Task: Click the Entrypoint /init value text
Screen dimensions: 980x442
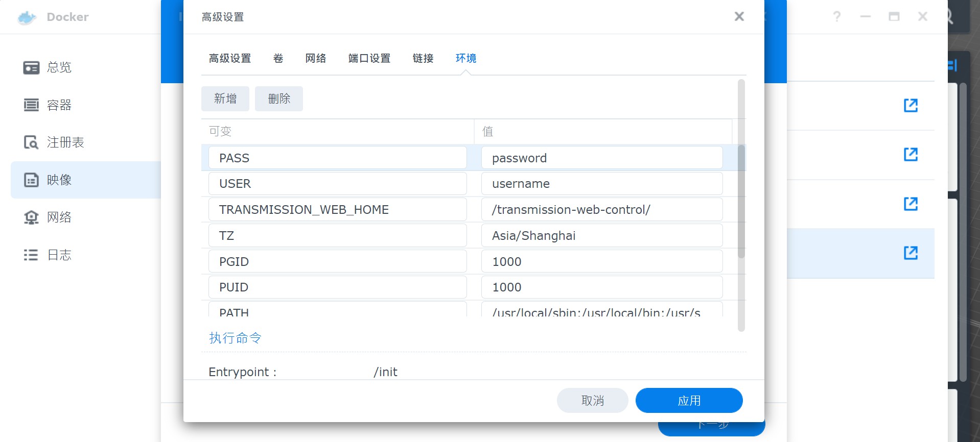Action: click(x=386, y=372)
